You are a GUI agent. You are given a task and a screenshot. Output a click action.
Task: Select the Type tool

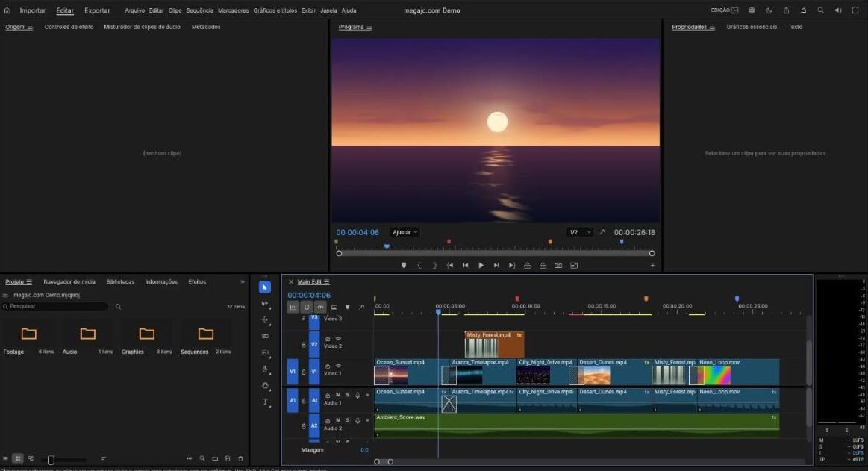tap(265, 402)
